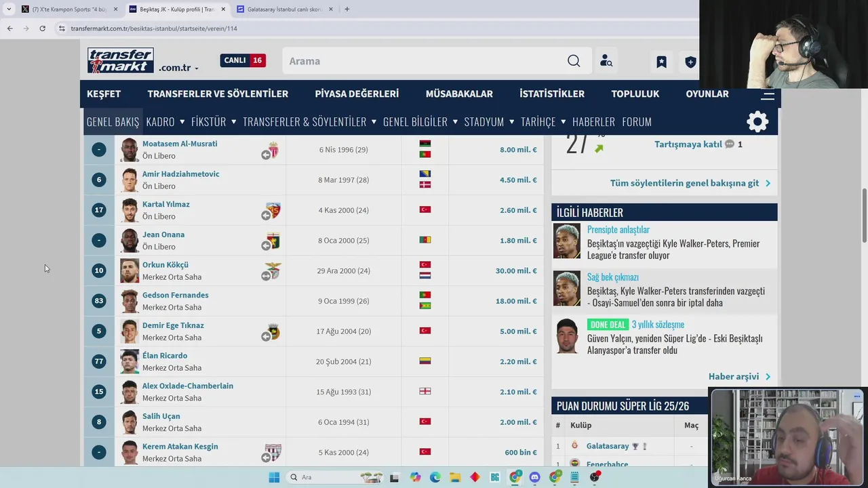This screenshot has height=488, width=868.
Task: Expand the KADRO submenu arrow
Action: [182, 122]
